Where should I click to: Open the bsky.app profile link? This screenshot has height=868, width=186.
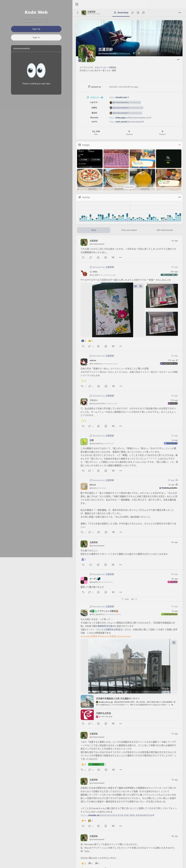tap(130, 118)
